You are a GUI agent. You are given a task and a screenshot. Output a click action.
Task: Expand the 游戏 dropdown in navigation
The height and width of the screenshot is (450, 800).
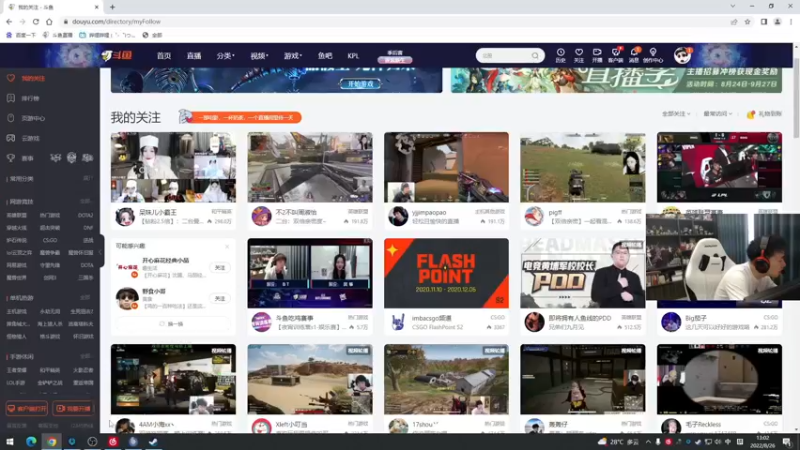point(293,56)
